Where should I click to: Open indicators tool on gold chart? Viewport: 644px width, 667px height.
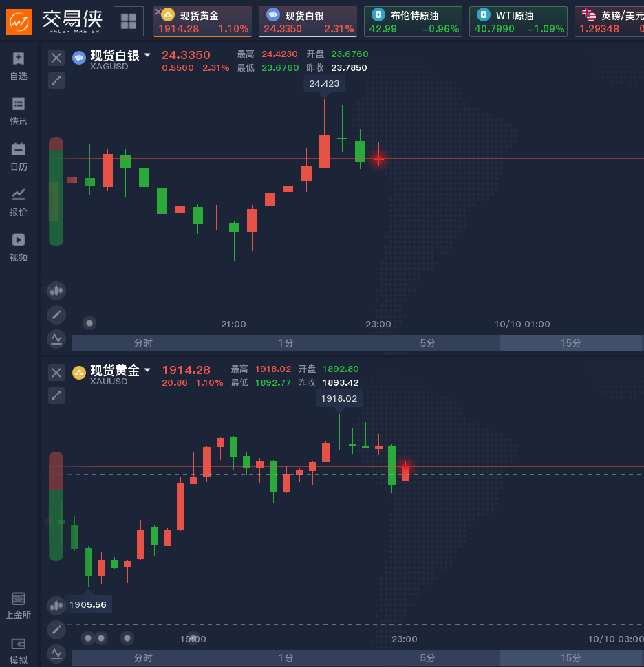[56, 654]
